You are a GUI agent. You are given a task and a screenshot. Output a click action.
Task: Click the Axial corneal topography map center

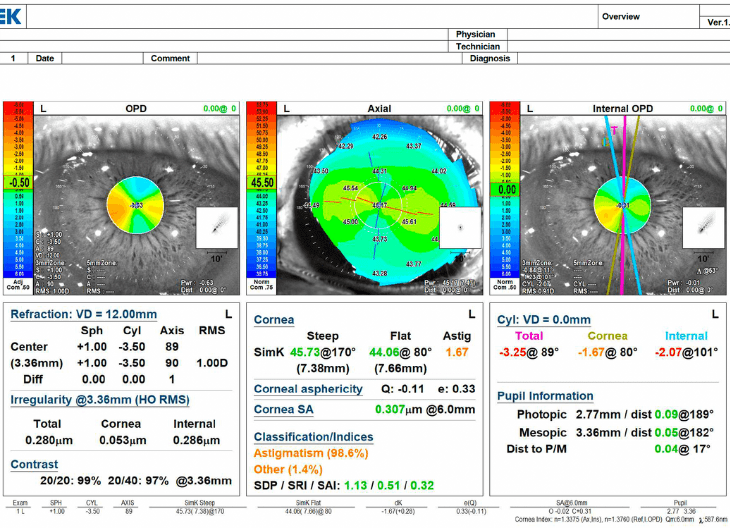click(x=379, y=204)
